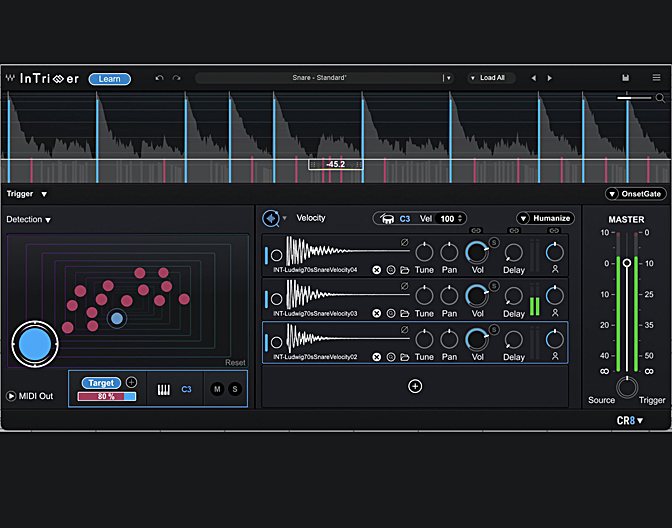Viewport: 672px width, 528px height.
Task: Undo the last action
Action: (159, 78)
